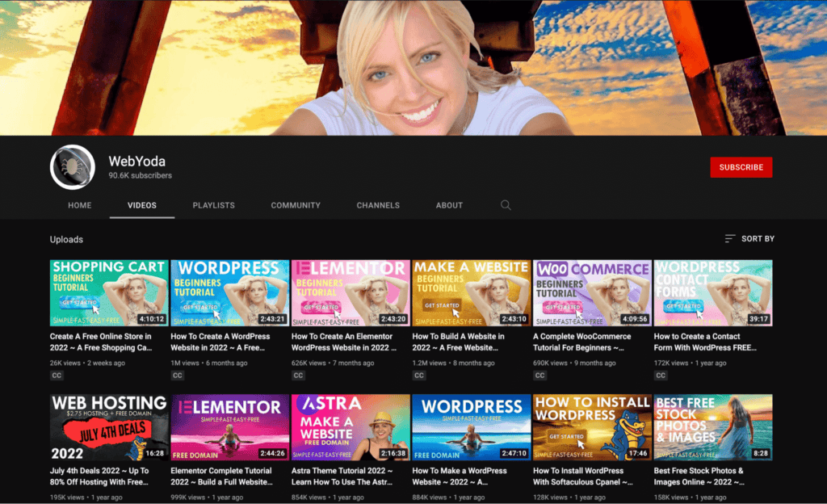
Task: Go to the CHANNELS tab
Action: click(378, 205)
